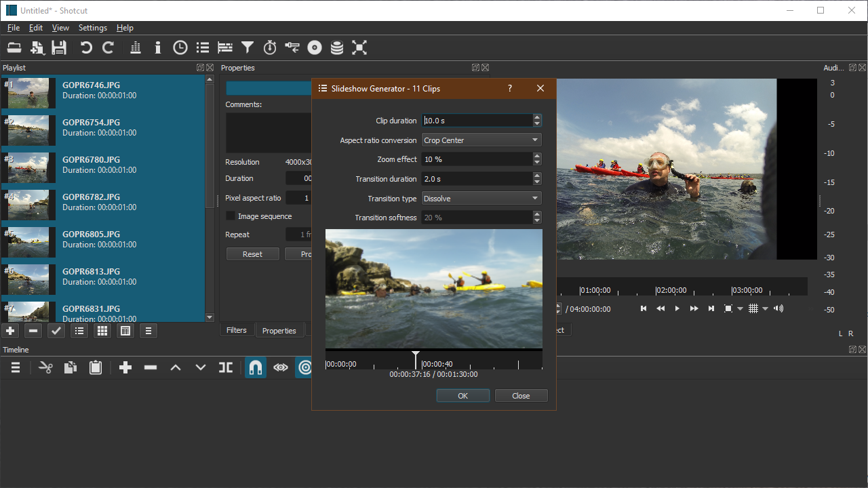The width and height of the screenshot is (868, 488).
Task: Undo the last action via toolbar
Action: click(85, 47)
